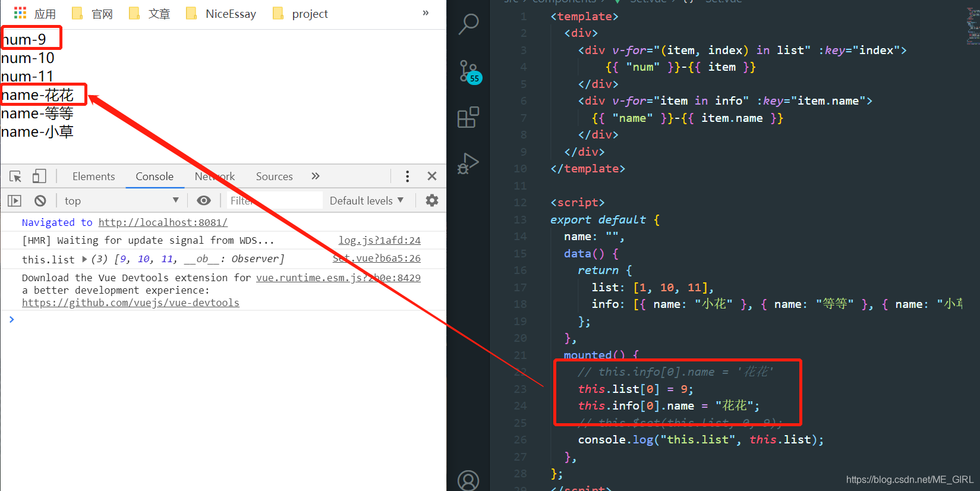Click the rendered text name-小草
Image resolution: width=980 pixels, height=491 pixels.
37,132
